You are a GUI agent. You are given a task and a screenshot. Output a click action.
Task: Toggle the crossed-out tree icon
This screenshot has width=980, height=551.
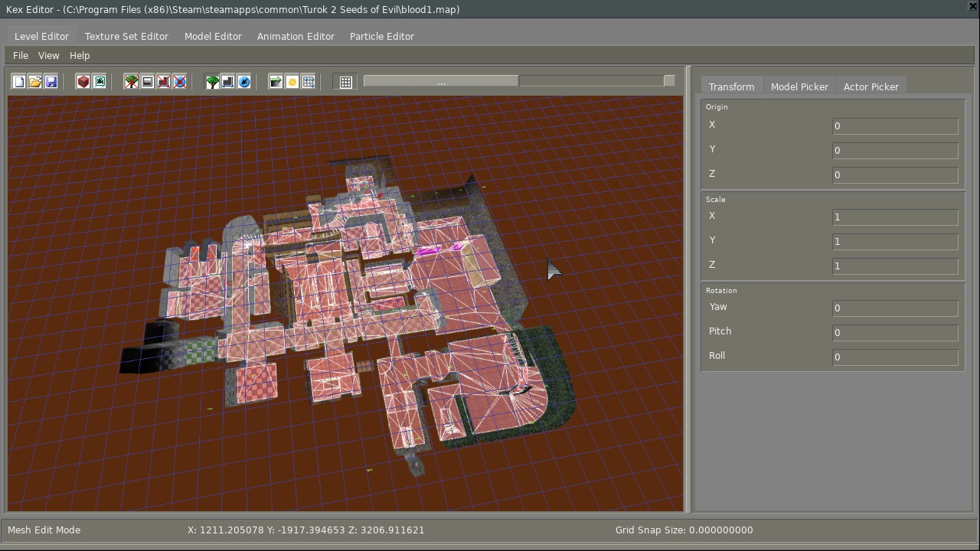pyautogui.click(x=132, y=82)
